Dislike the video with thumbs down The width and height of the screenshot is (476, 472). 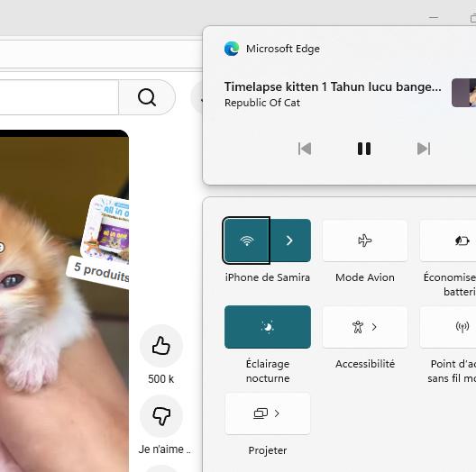(x=161, y=416)
